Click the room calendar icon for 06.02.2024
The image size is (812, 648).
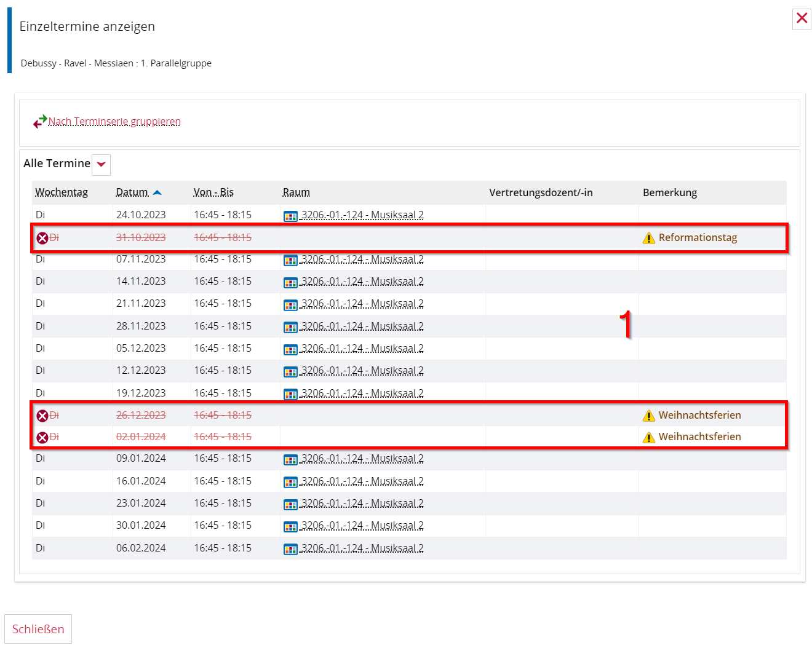click(290, 549)
